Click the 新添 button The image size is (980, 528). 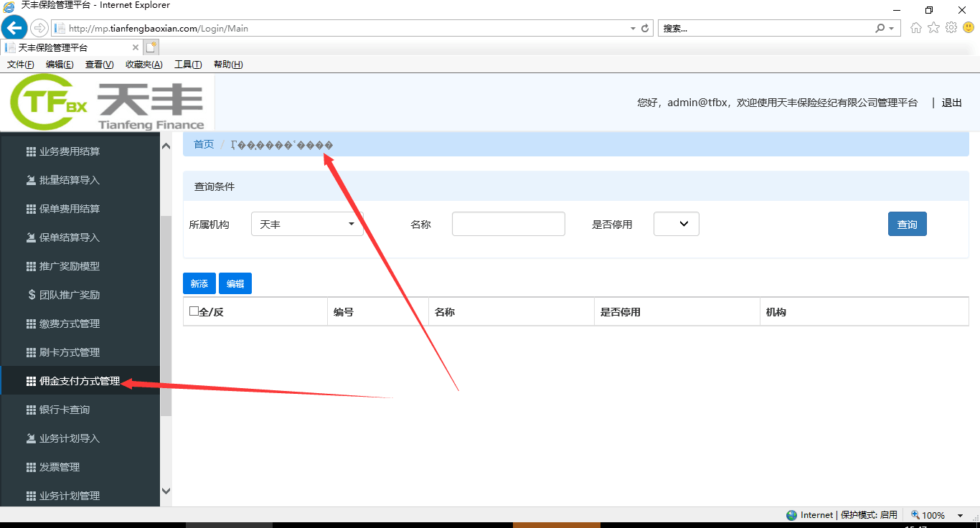pyautogui.click(x=199, y=283)
